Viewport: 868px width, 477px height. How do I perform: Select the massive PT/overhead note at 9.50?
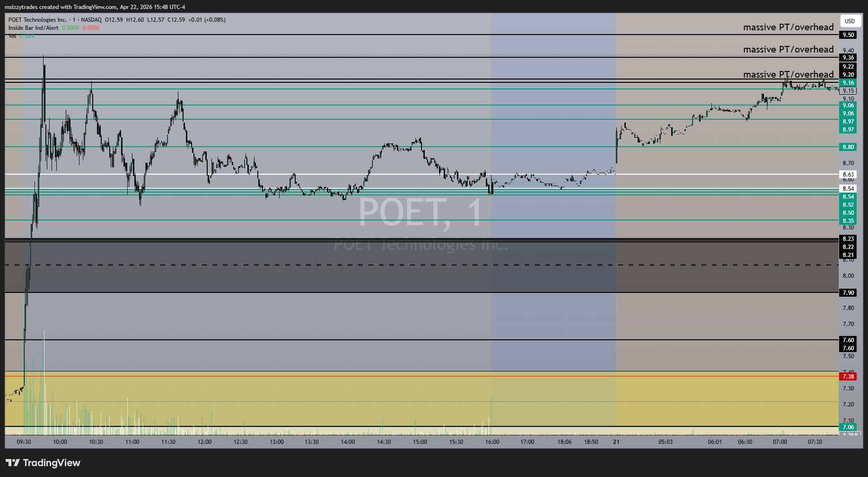(x=789, y=27)
